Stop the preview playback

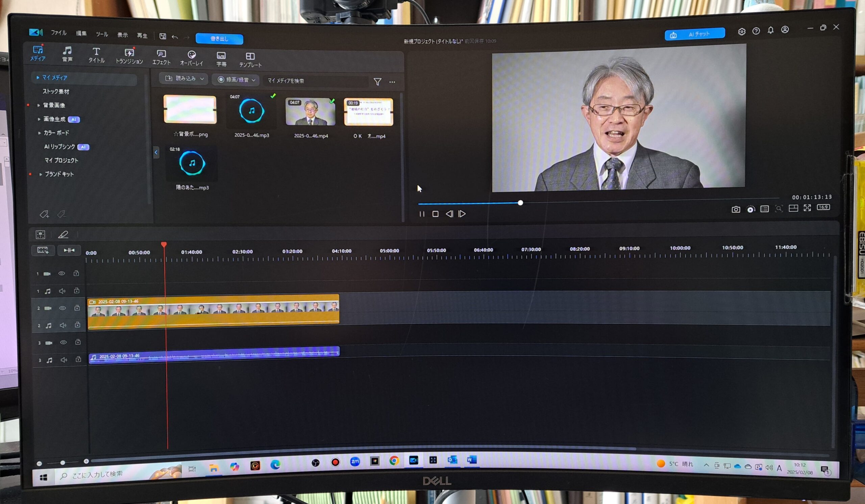point(435,214)
